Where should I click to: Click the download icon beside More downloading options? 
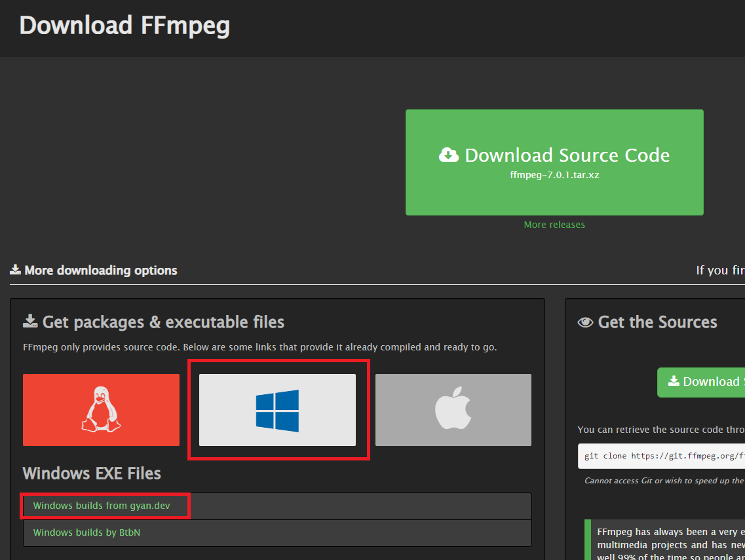(15, 270)
